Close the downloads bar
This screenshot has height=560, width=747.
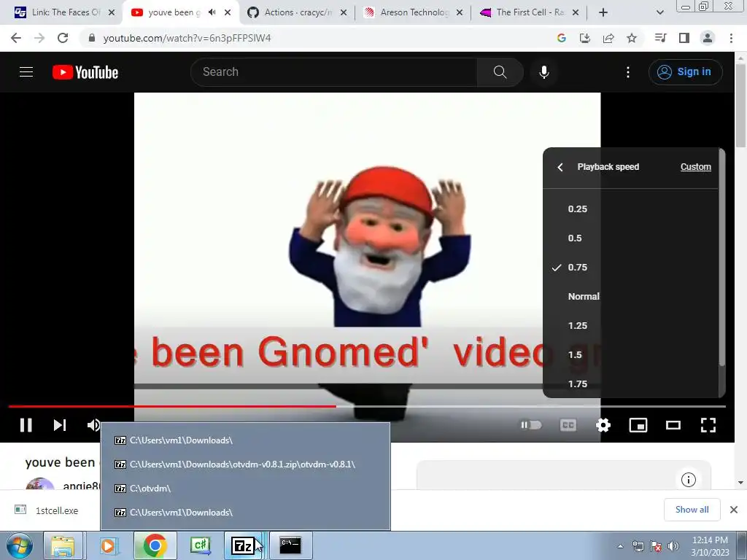734,510
